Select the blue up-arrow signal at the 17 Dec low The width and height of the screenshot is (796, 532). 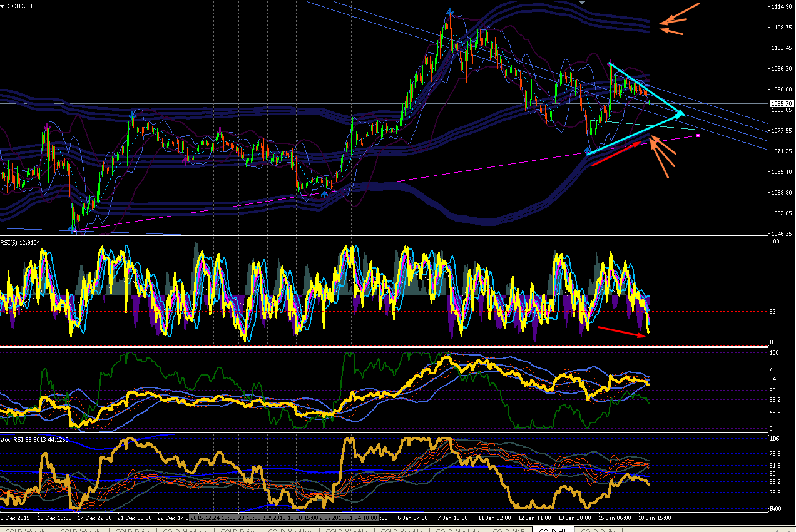tap(73, 229)
